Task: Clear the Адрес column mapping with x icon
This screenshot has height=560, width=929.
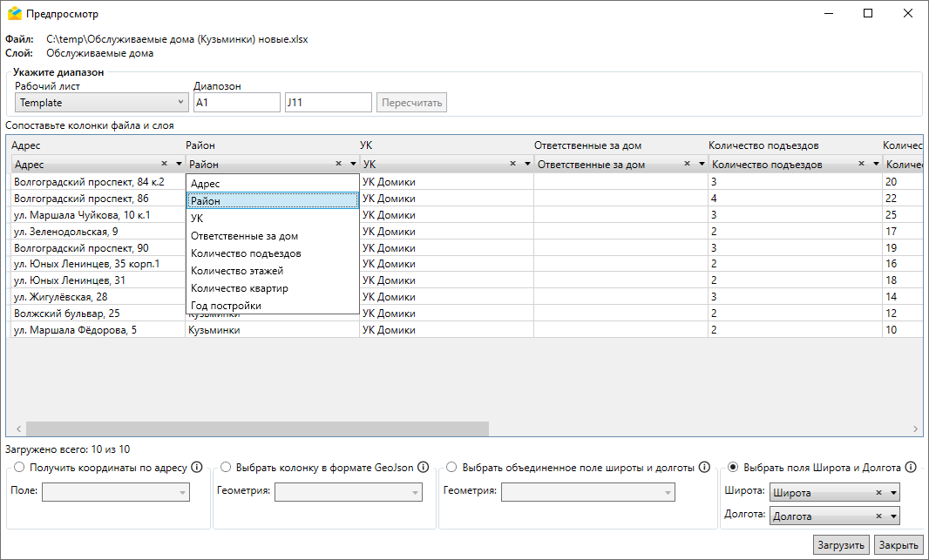Action: (x=164, y=164)
